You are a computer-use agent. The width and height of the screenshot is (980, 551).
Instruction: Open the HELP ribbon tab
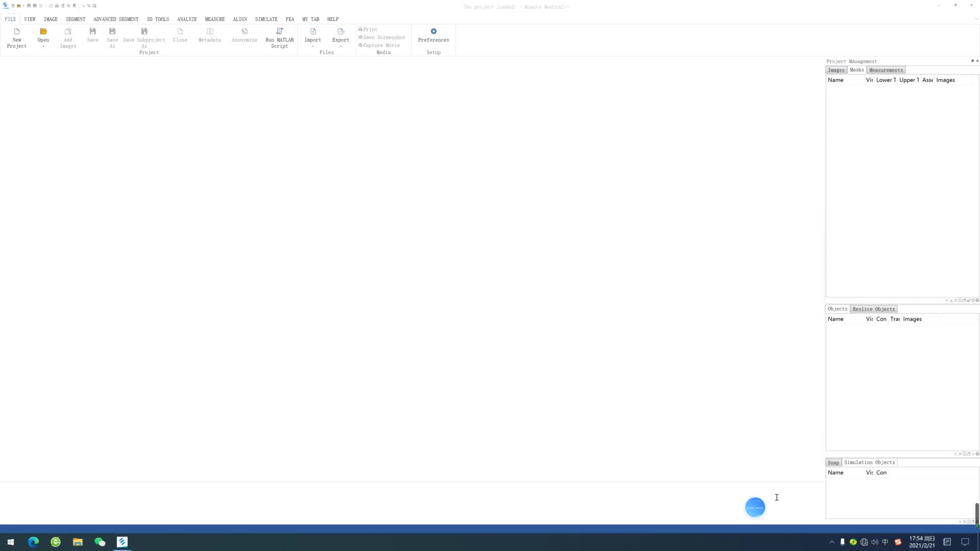click(x=333, y=19)
